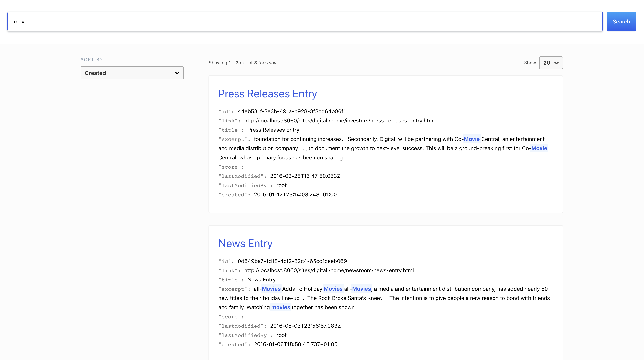This screenshot has height=360, width=644.
Task: Click second highlighted 'Movie' in Press Releases excerpt
Action: point(539,148)
